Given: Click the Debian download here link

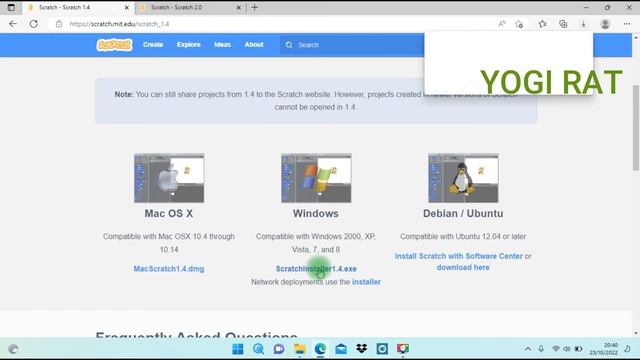Looking at the screenshot, I should click(463, 267).
